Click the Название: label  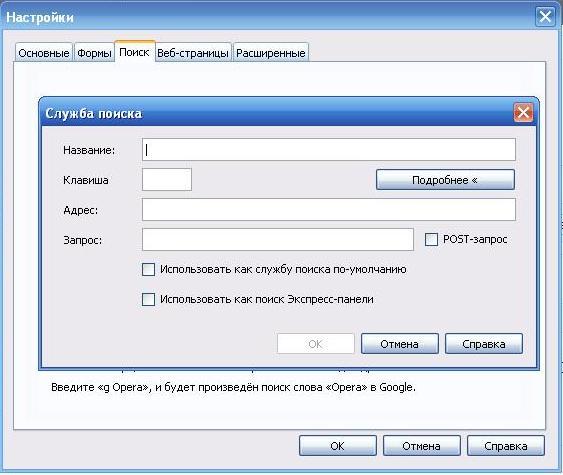coord(89,150)
